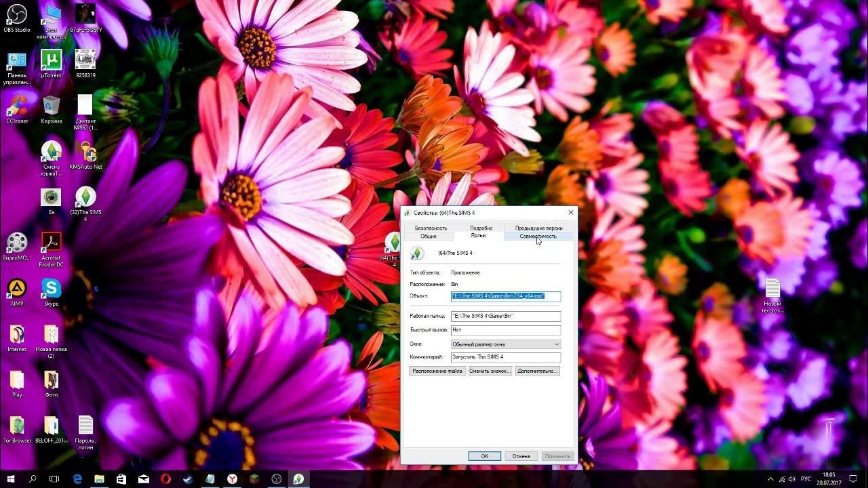Click the Объект target path field

coord(506,296)
